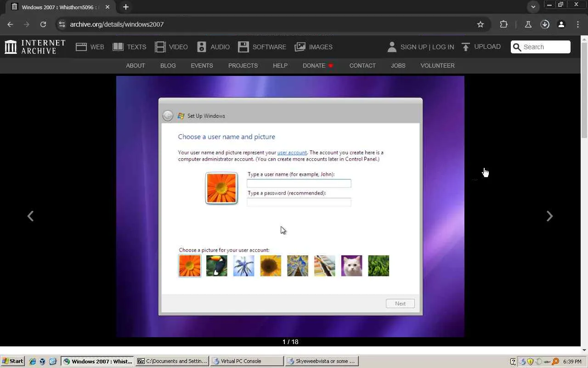The image size is (588, 368).
Task: Switch to the Skyeweebvista taskbar window
Action: [322, 362]
